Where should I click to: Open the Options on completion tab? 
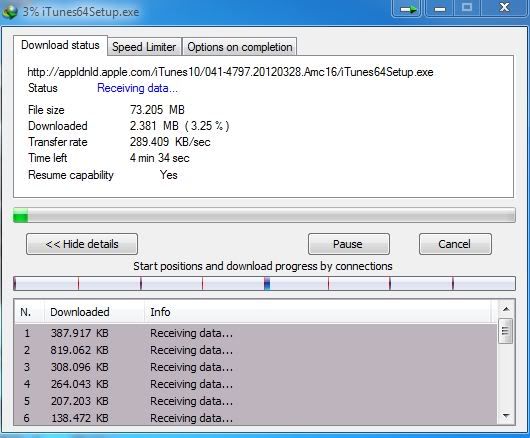click(240, 47)
